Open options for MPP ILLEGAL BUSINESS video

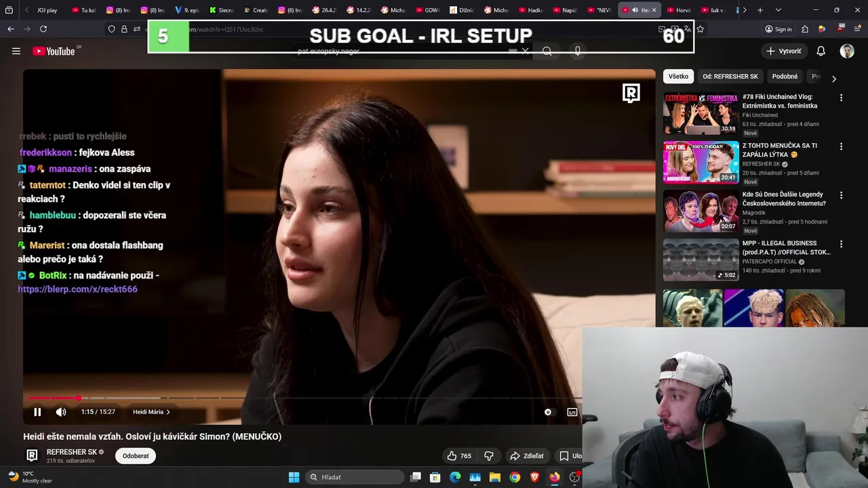[x=841, y=244]
